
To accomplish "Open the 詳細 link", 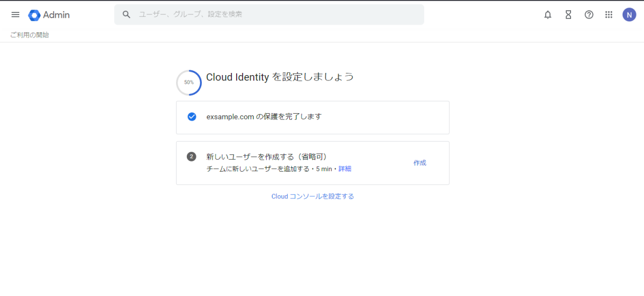I will tap(345, 169).
